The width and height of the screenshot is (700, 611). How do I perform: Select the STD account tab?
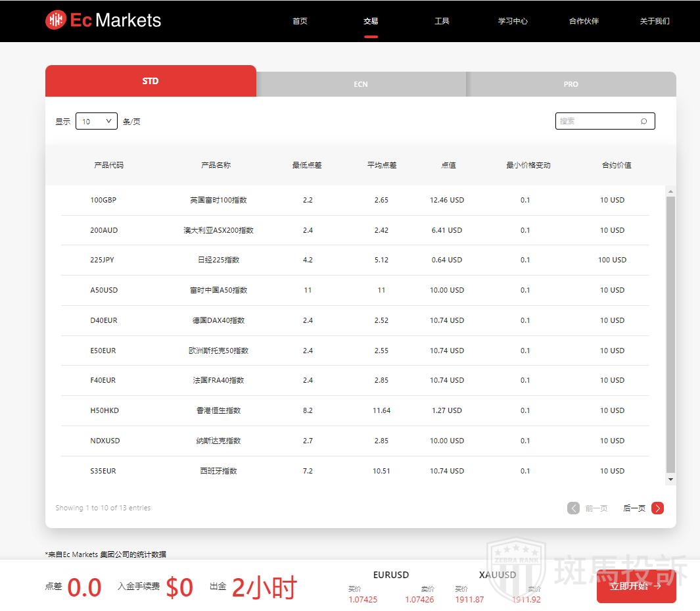(x=151, y=82)
